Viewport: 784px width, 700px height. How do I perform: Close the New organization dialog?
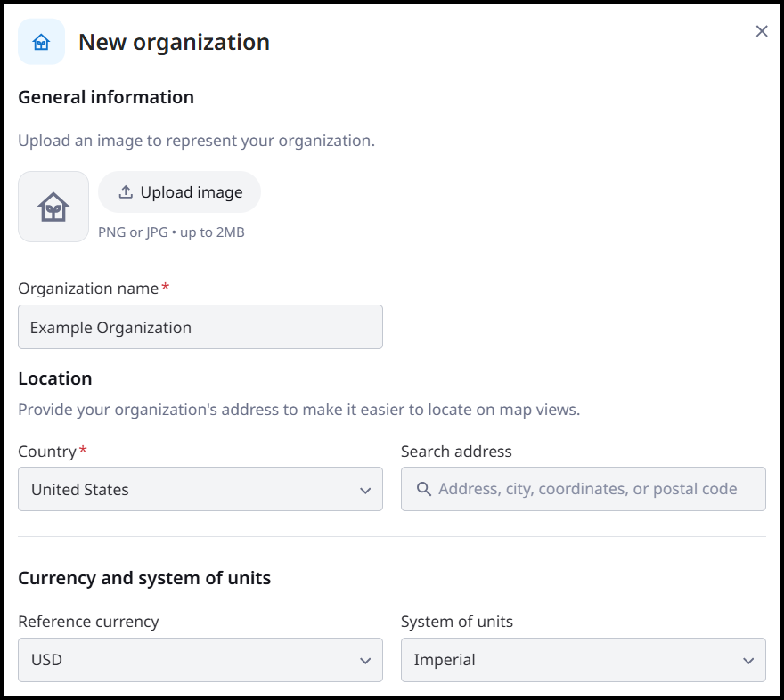[x=762, y=31]
